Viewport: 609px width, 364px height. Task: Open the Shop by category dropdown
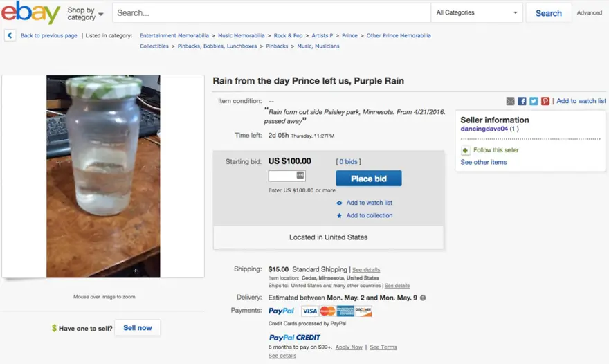85,13
